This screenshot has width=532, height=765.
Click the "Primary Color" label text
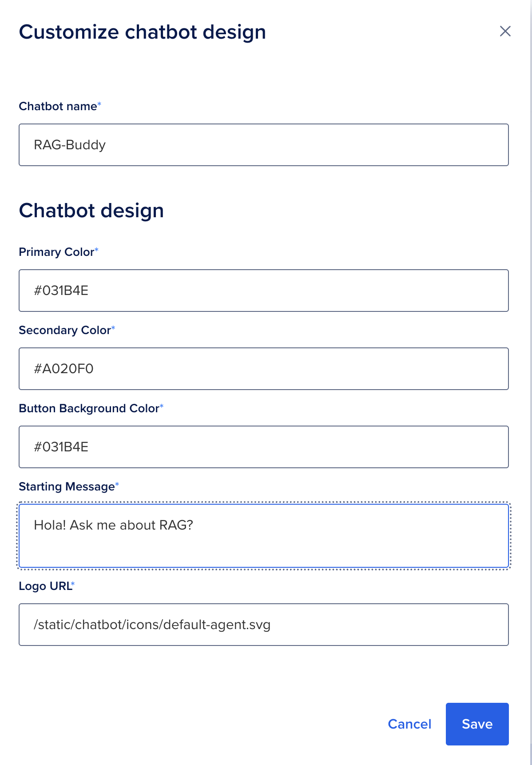pos(56,252)
